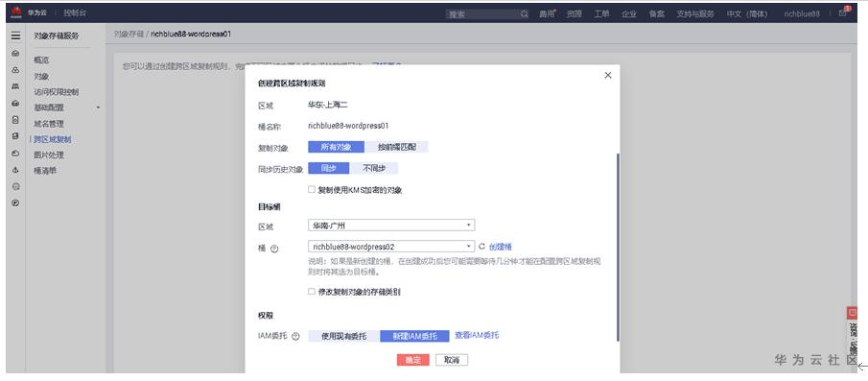Image resolution: width=868 pixels, height=381 pixels.
Task: Open the 资源 top menu
Action: (575, 14)
